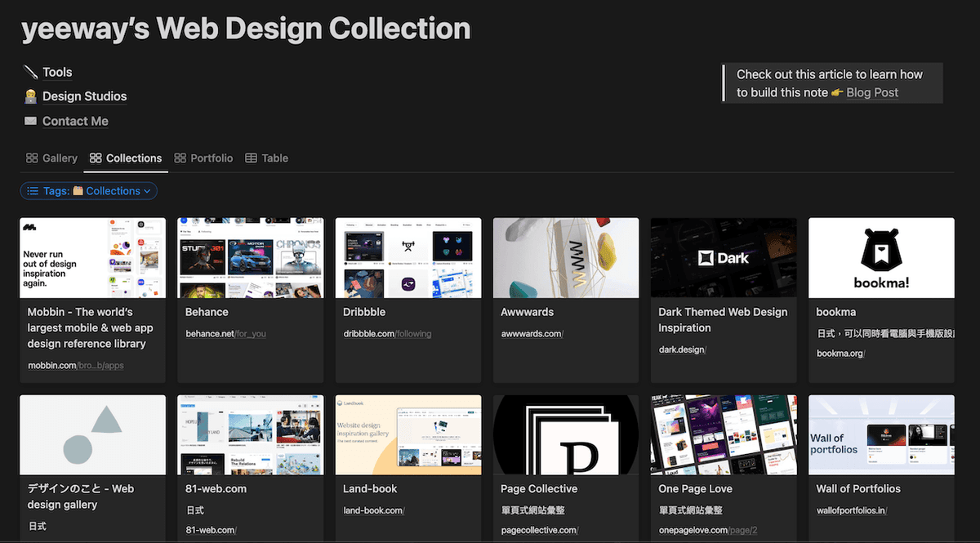The height and width of the screenshot is (543, 980).
Task: Click the One Page Love thumbnail
Action: pyautogui.click(x=724, y=435)
